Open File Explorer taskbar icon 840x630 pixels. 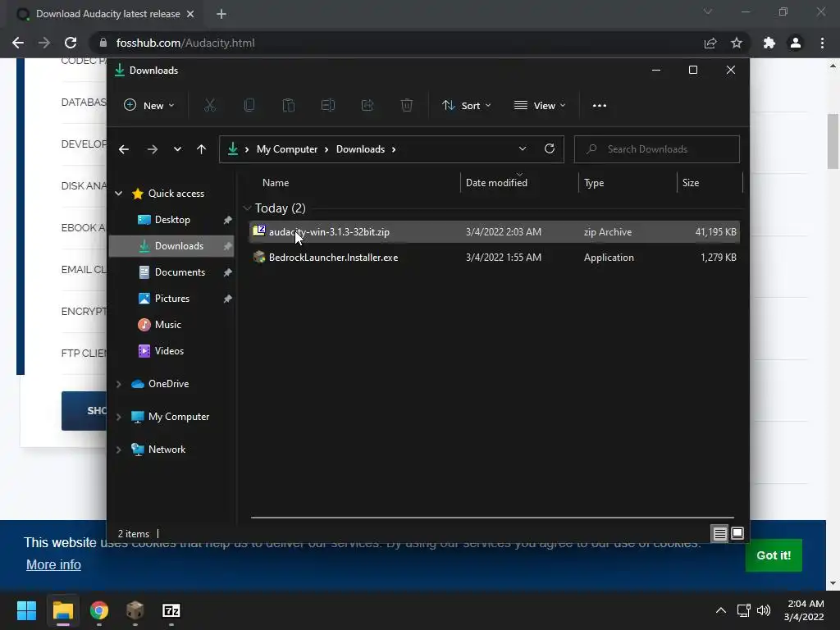(62, 610)
